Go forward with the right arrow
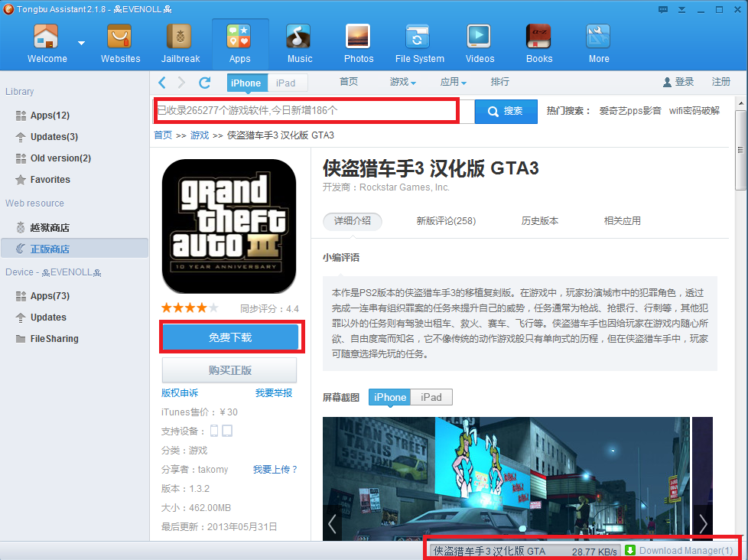This screenshot has height=560, width=748. click(x=181, y=83)
